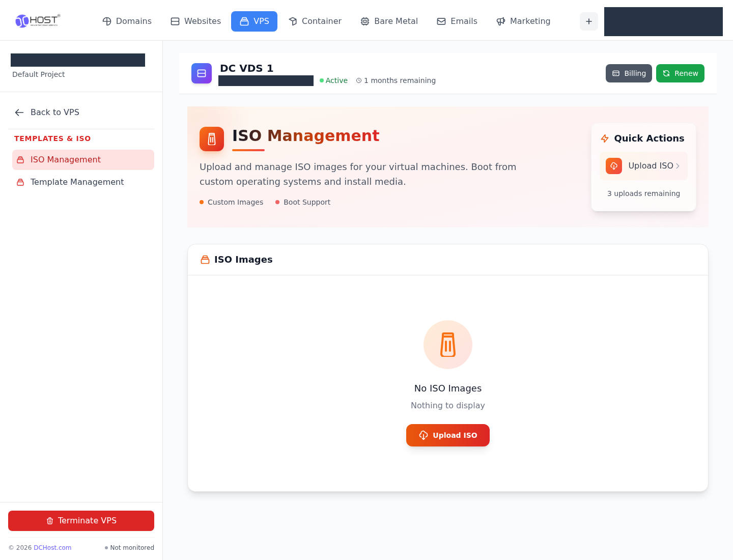This screenshot has width=733, height=560.
Task: Open Template Management in sidebar
Action: tap(83, 182)
